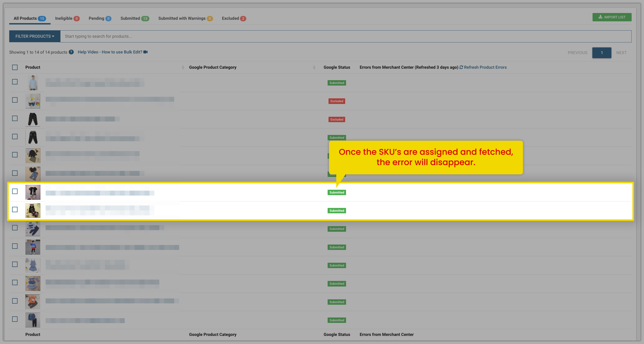
Task: Click the Google Product Category sort arrows
Action: coord(314,67)
